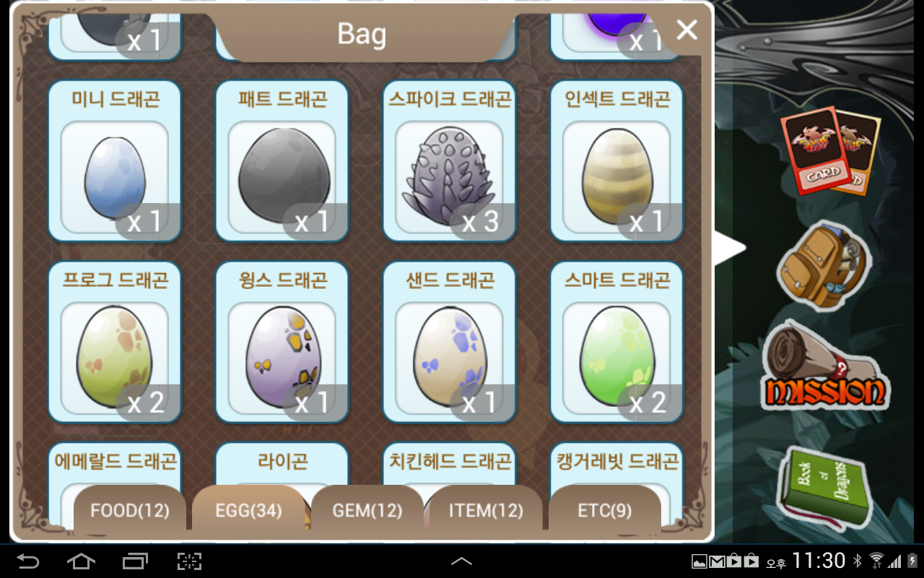
Task: Open the Card collection icon
Action: coord(830,150)
